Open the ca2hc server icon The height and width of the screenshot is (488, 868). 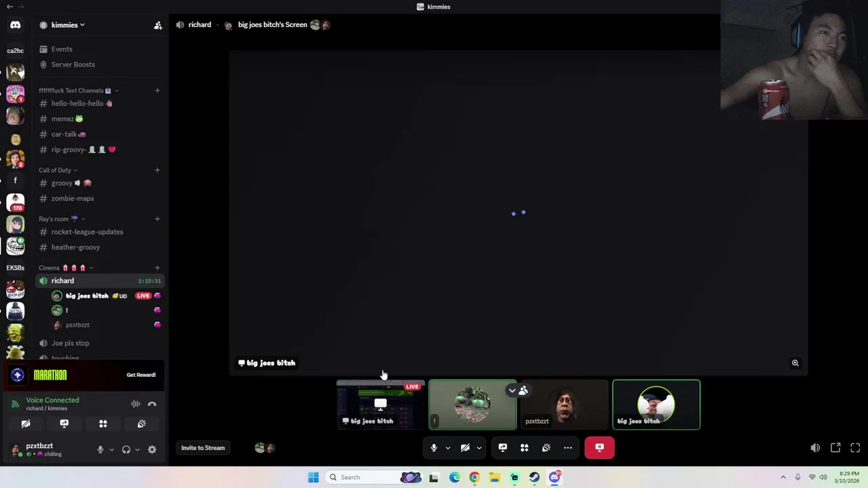15,50
